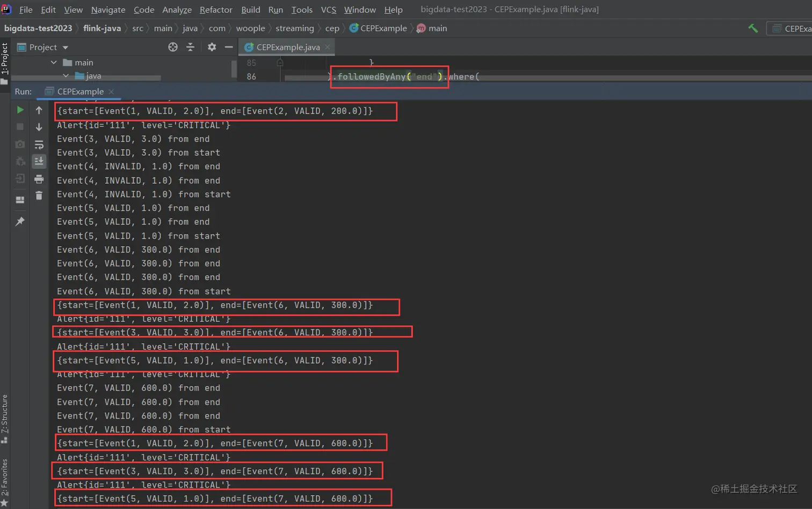
Task: Click the dump threads camera icon
Action: click(x=20, y=144)
